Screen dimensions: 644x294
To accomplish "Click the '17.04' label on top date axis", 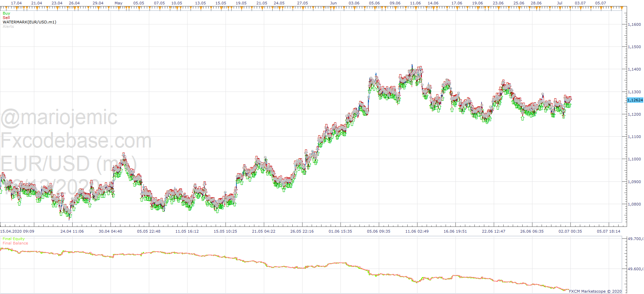I will click(x=16, y=3).
